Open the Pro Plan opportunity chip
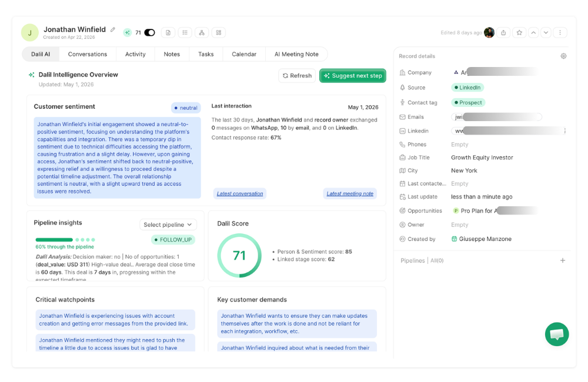This screenshot has height=382, width=588. pyautogui.click(x=495, y=210)
